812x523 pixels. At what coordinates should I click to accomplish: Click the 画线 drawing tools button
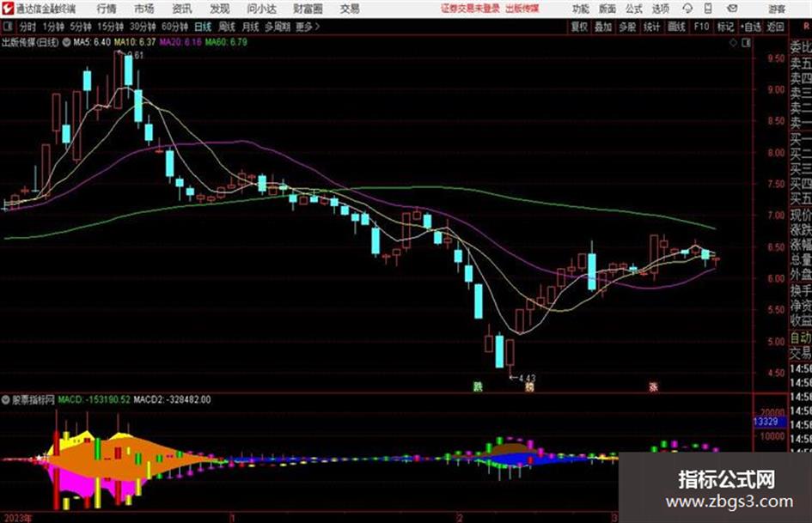tap(676, 27)
